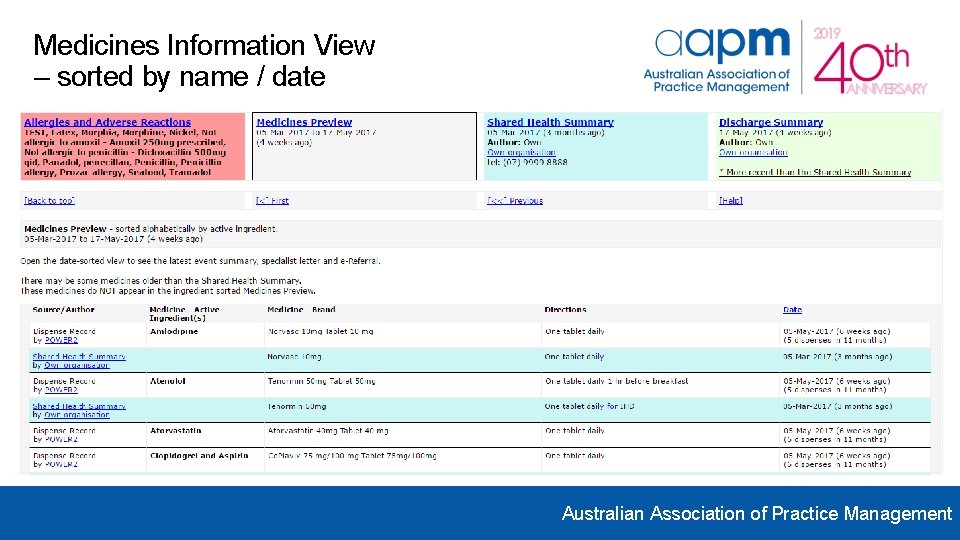The width and height of the screenshot is (960, 540).
Task: Click Own organisation under Shared Health Summary header
Action: click(521, 152)
